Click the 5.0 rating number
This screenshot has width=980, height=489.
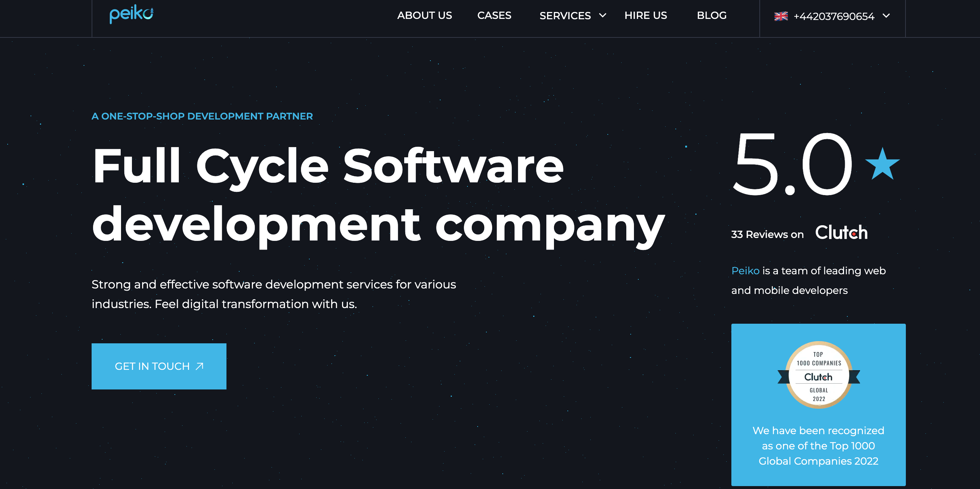792,164
